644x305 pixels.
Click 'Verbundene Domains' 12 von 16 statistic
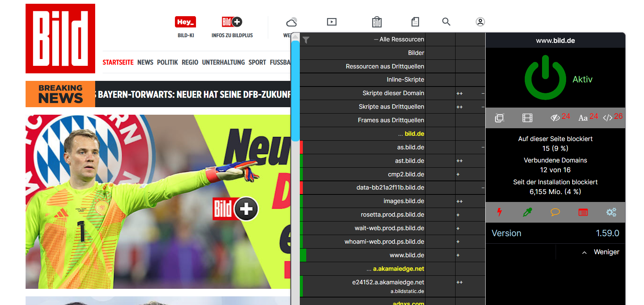[555, 165]
